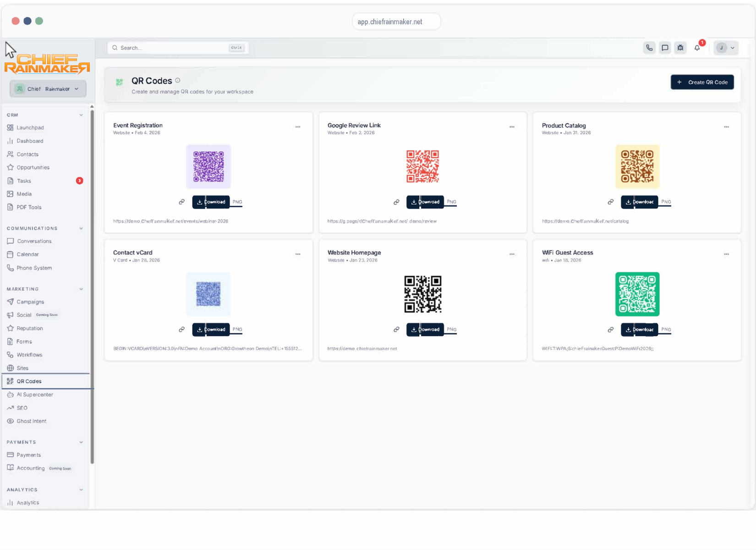Copy link for Google Review Link QR code

point(396,202)
